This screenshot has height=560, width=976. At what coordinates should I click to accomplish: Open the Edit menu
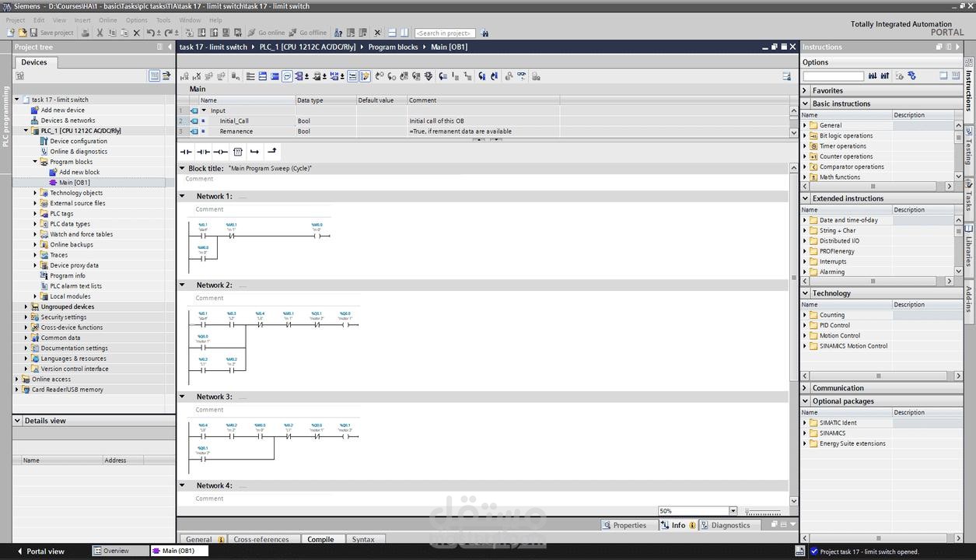pyautogui.click(x=39, y=20)
